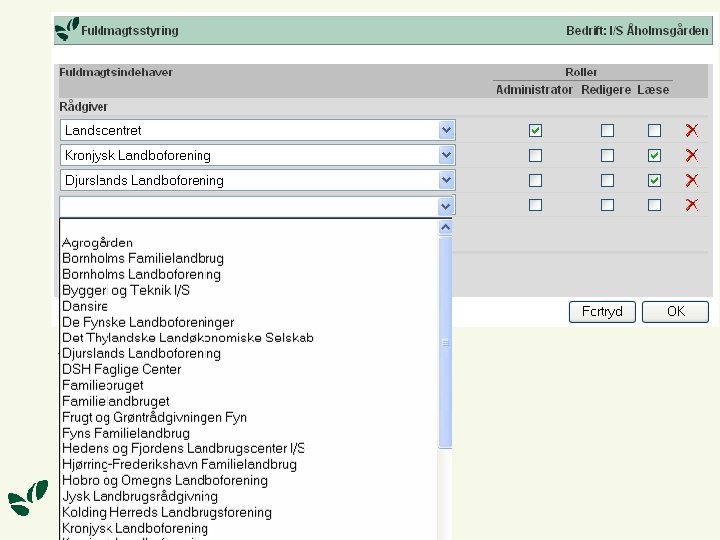Select De Fynske Landboforeninger
This screenshot has width=720, height=540.
coord(148,322)
